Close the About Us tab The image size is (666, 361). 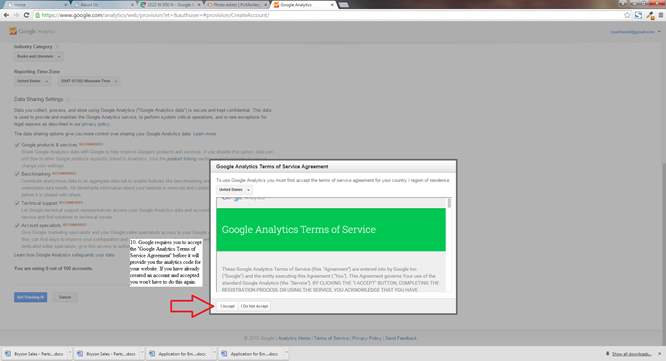pyautogui.click(x=133, y=5)
